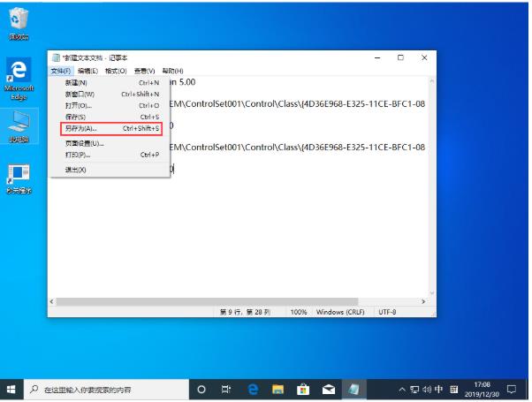
Task: Click the Notepad icon in title bar
Action: pyautogui.click(x=56, y=57)
